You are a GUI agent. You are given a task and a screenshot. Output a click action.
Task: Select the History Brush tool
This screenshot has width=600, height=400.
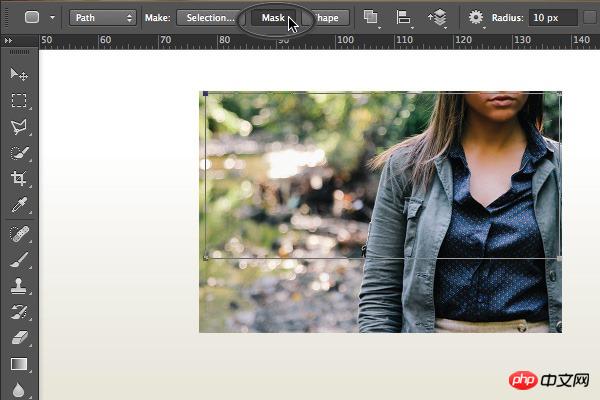point(19,312)
